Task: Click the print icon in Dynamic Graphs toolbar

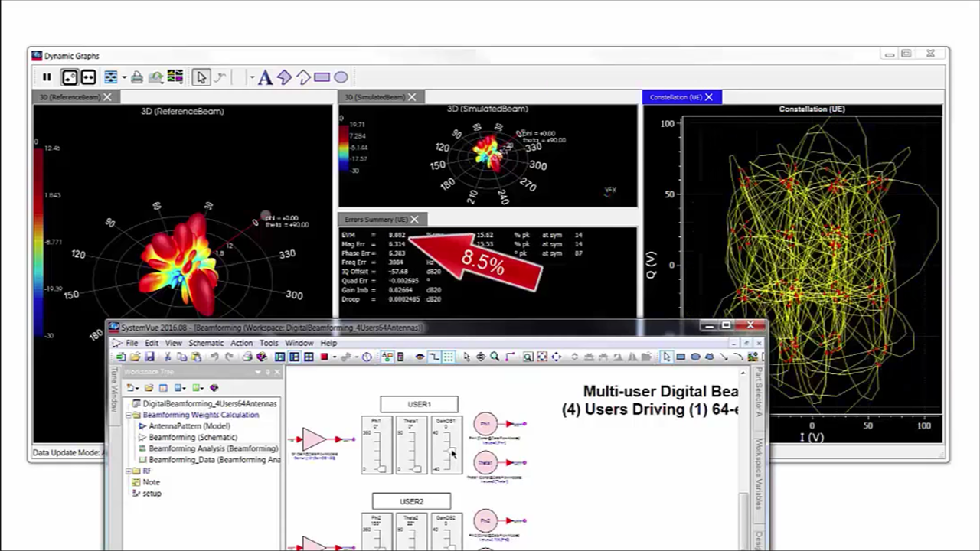Action: coord(136,77)
